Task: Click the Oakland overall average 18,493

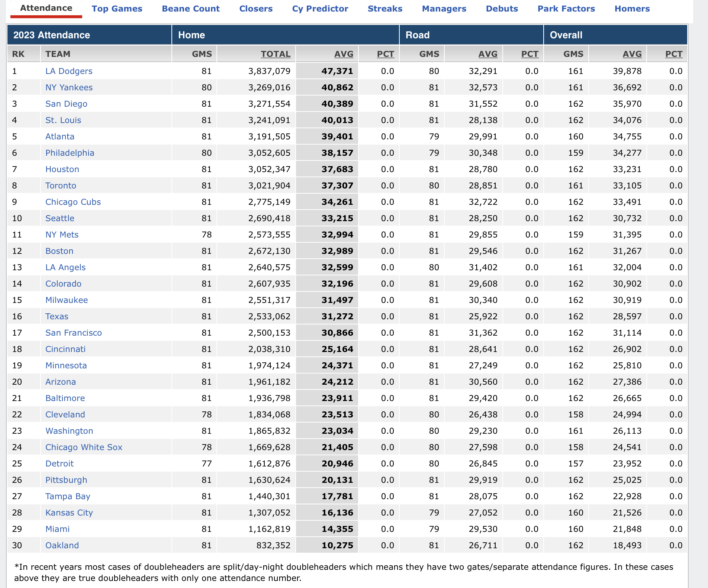Action: pyautogui.click(x=627, y=545)
